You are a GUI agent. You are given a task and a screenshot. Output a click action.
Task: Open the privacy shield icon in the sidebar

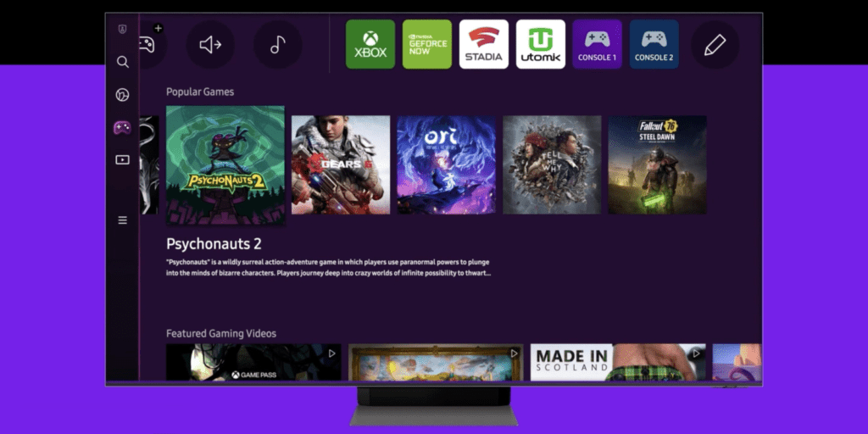click(x=123, y=29)
